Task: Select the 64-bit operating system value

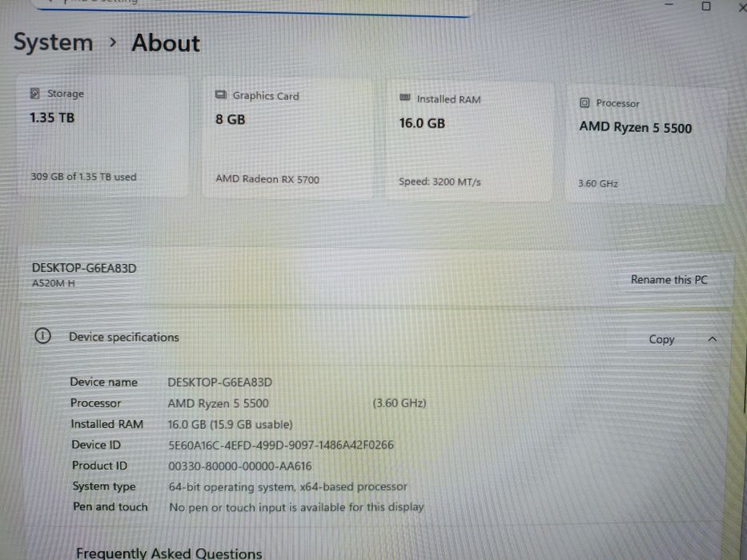Action: click(x=287, y=486)
